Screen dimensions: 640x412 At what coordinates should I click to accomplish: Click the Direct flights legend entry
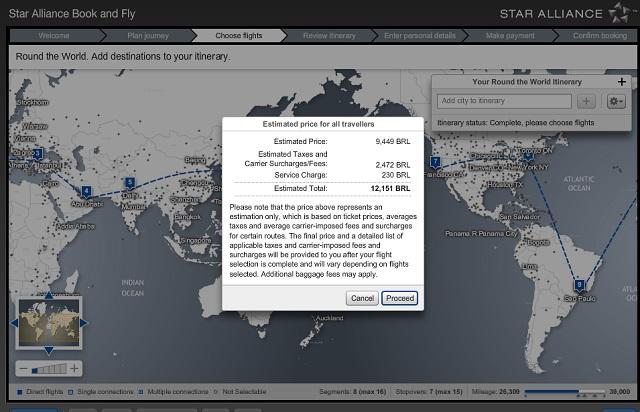(40, 392)
